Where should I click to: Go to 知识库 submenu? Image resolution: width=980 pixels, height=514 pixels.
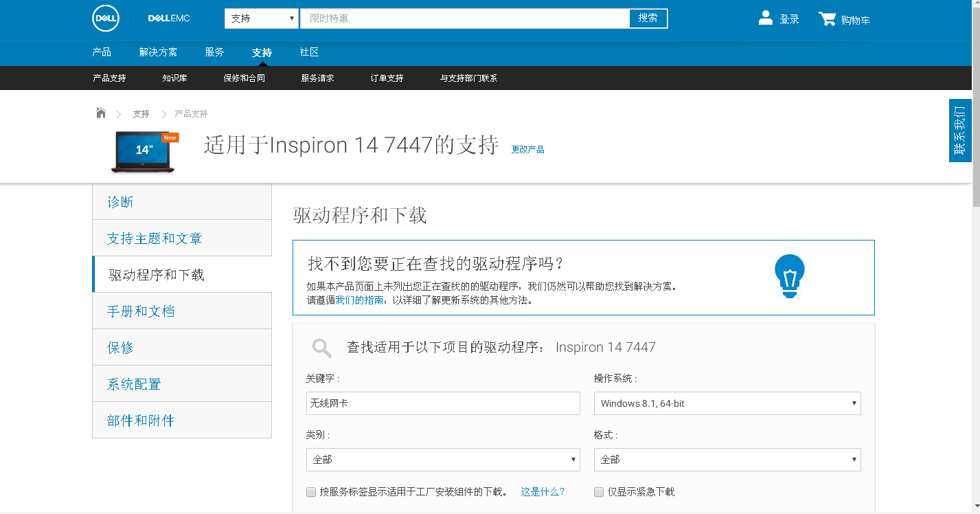pos(174,78)
